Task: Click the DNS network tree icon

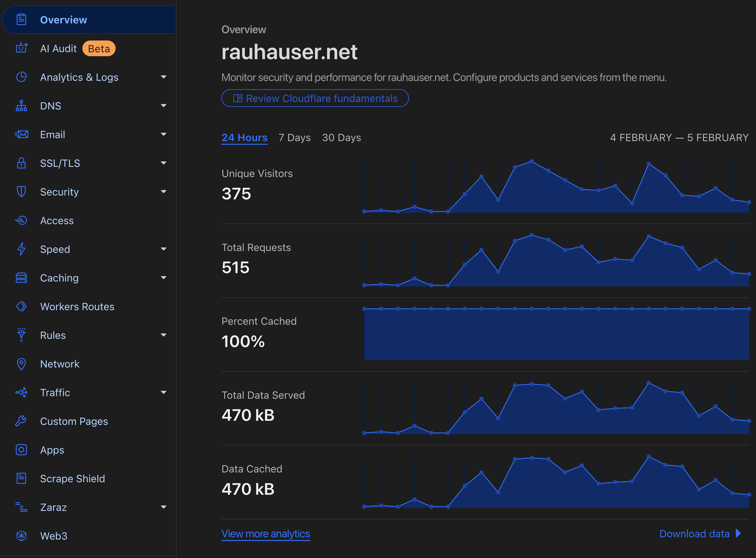Action: (x=21, y=106)
